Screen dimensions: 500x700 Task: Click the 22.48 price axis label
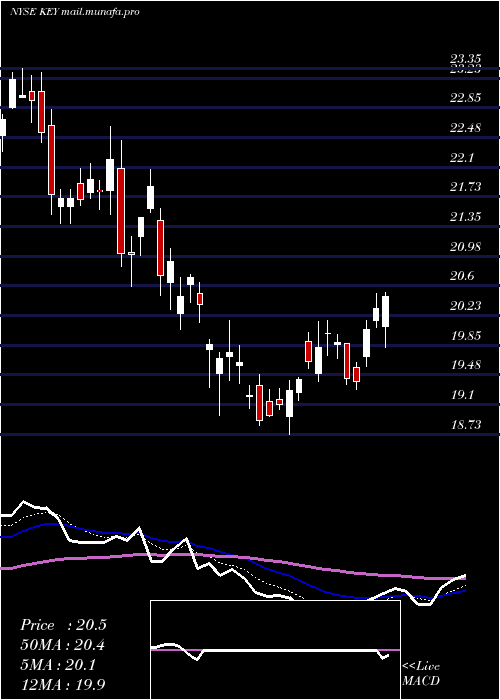[466, 128]
